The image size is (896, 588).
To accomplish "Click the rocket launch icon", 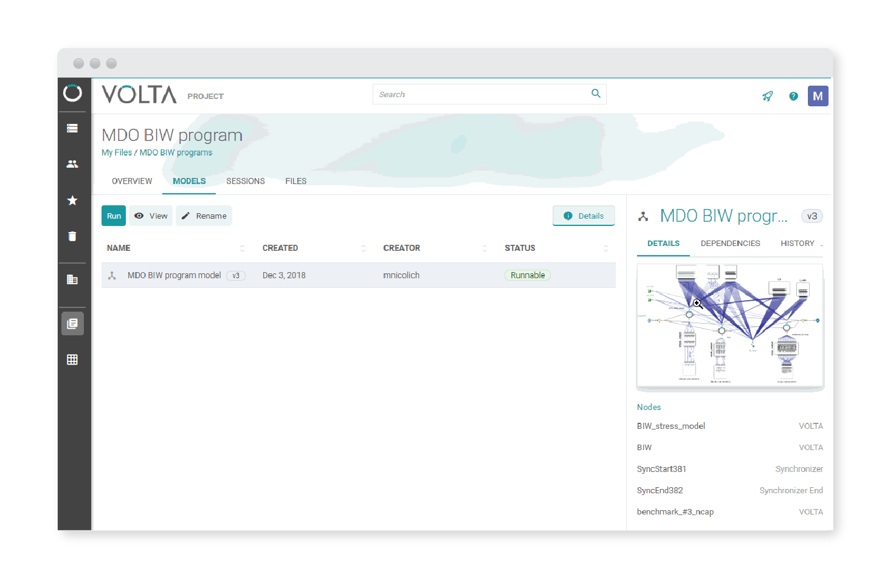I will click(x=768, y=96).
